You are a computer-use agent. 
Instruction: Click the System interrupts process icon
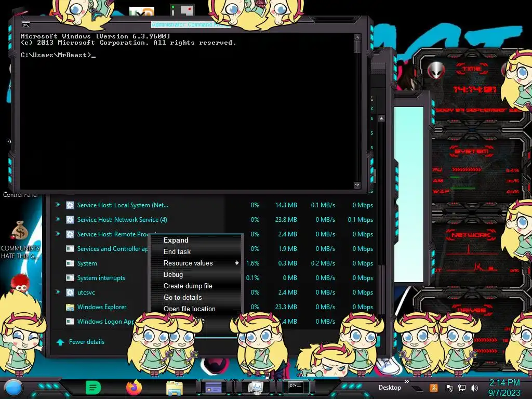70,278
